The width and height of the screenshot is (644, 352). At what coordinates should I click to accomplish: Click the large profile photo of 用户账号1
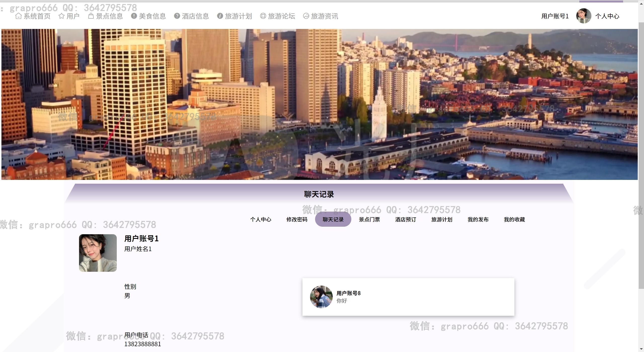(98, 253)
